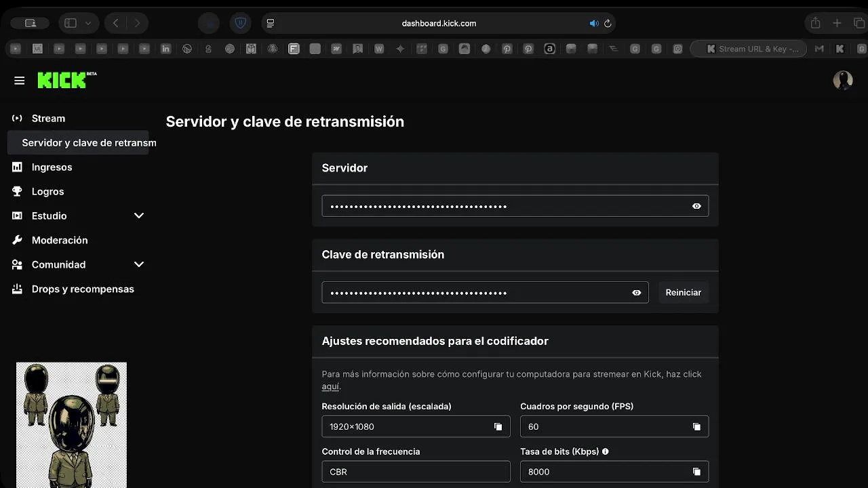Open the Pinterest pinned tab after the globe tab

pos(507,49)
